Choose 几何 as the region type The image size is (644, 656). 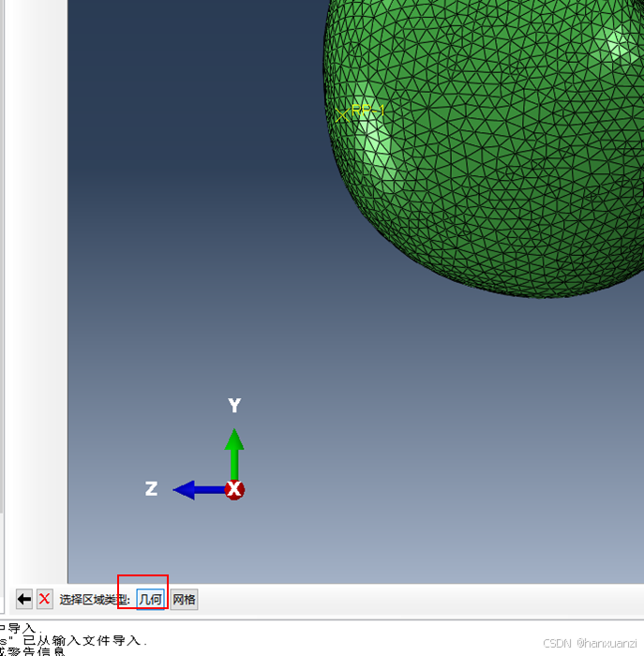(150, 600)
